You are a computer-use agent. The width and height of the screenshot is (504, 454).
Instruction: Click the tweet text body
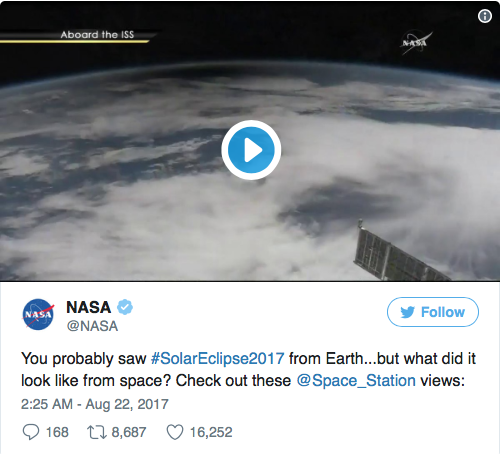pos(248,370)
